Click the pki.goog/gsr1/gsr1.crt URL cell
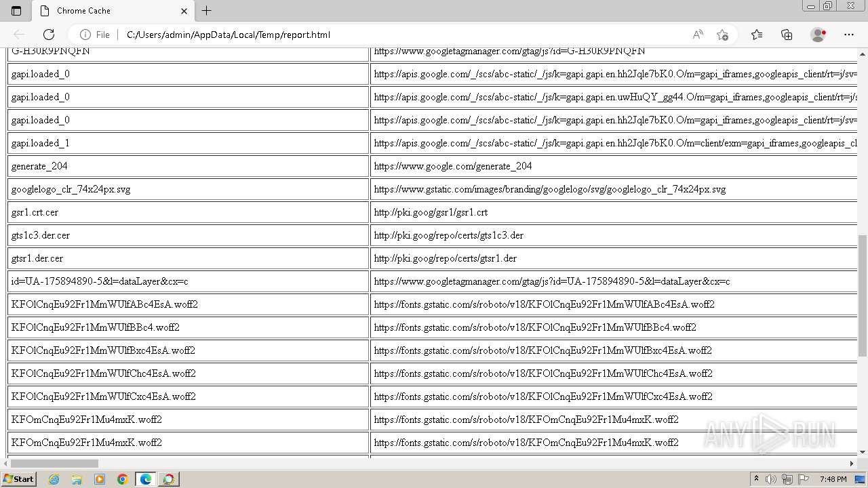The width and height of the screenshot is (868, 488). coord(614,212)
